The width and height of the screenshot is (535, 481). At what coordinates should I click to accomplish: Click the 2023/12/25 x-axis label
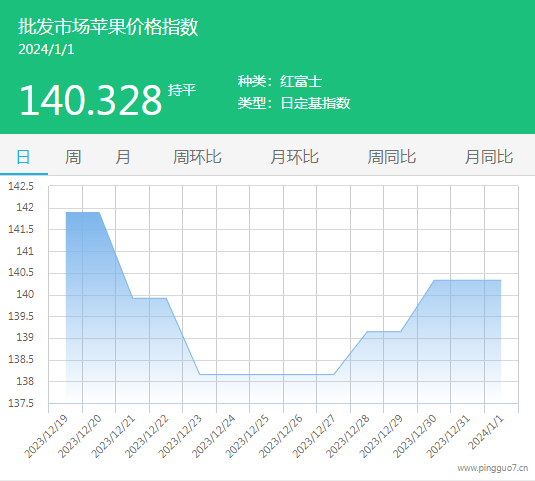pyautogui.click(x=247, y=436)
